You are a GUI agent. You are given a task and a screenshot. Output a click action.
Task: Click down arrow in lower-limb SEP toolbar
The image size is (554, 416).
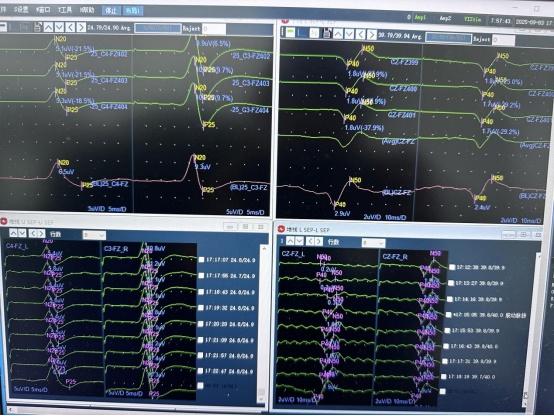[x=349, y=34]
